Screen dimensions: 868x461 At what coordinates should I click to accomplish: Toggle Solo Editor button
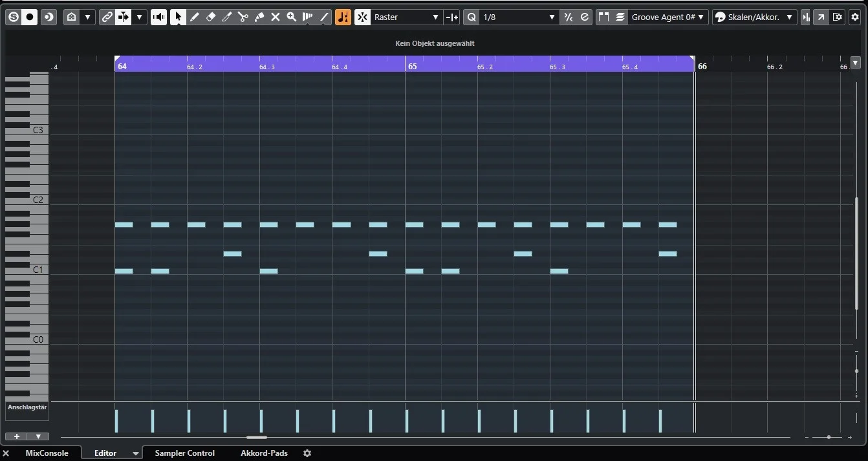(12, 17)
